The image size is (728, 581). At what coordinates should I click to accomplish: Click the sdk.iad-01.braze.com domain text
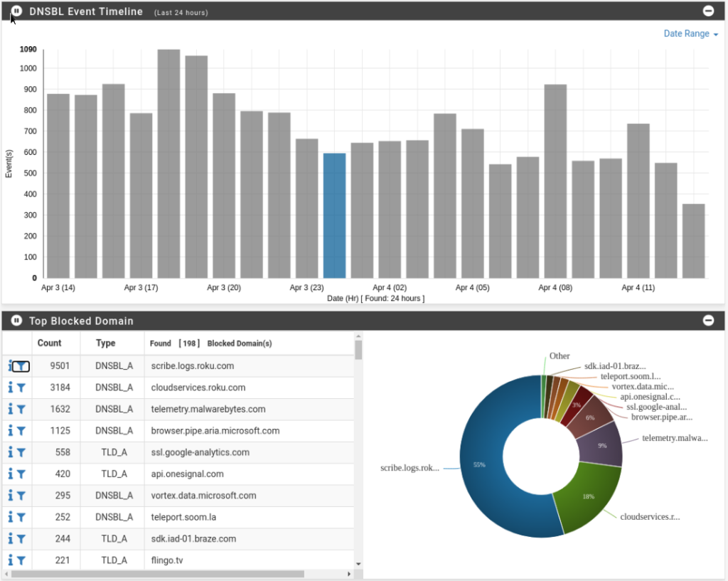pos(193,539)
